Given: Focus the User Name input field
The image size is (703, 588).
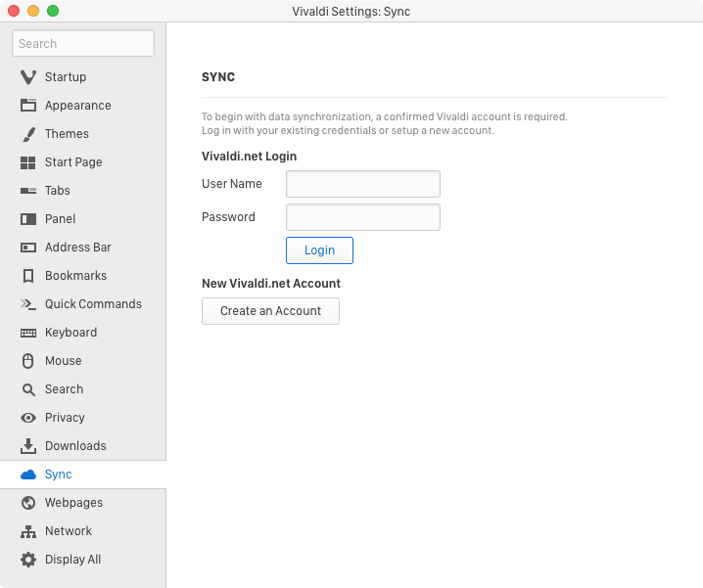Looking at the screenshot, I should pyautogui.click(x=363, y=184).
